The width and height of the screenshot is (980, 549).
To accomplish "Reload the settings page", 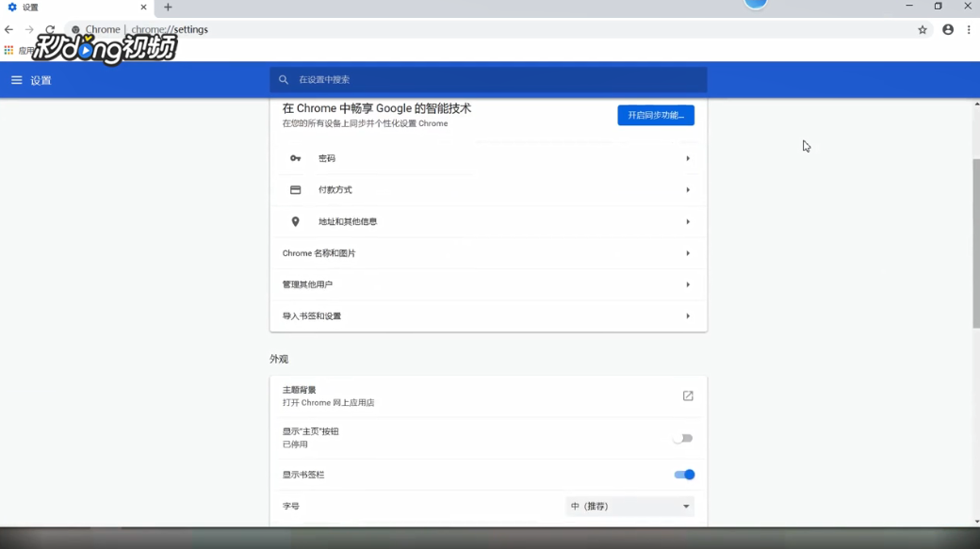I will point(50,29).
